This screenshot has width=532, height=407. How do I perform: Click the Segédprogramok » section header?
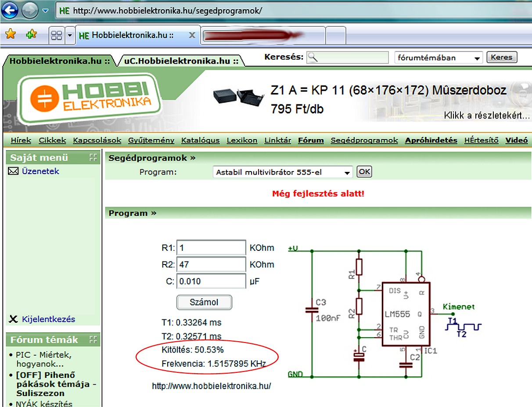(152, 158)
